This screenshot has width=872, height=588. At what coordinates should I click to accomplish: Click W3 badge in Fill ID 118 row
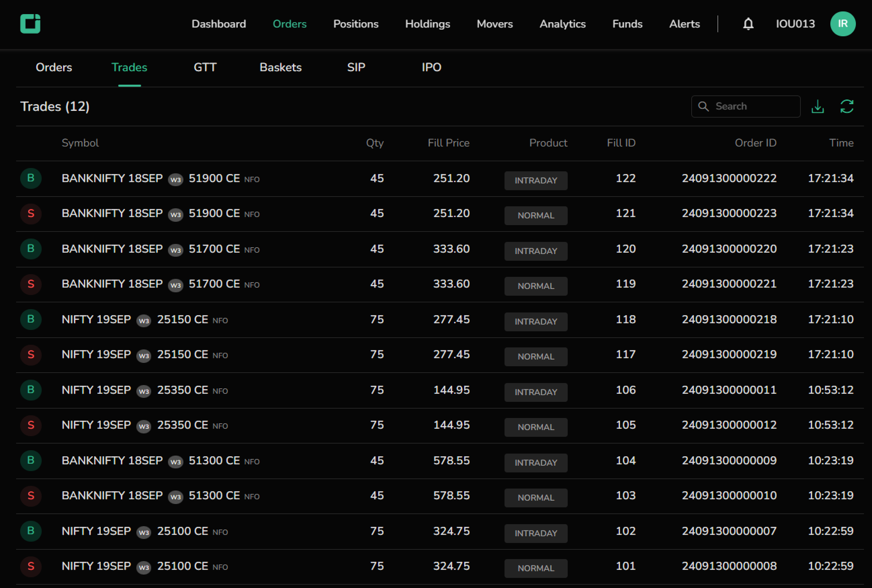(x=144, y=320)
